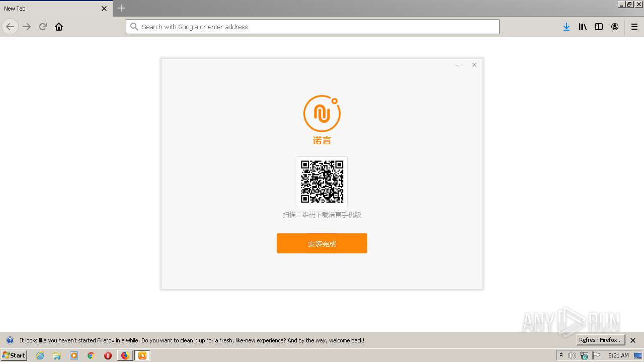Reload the current page

(43, 27)
